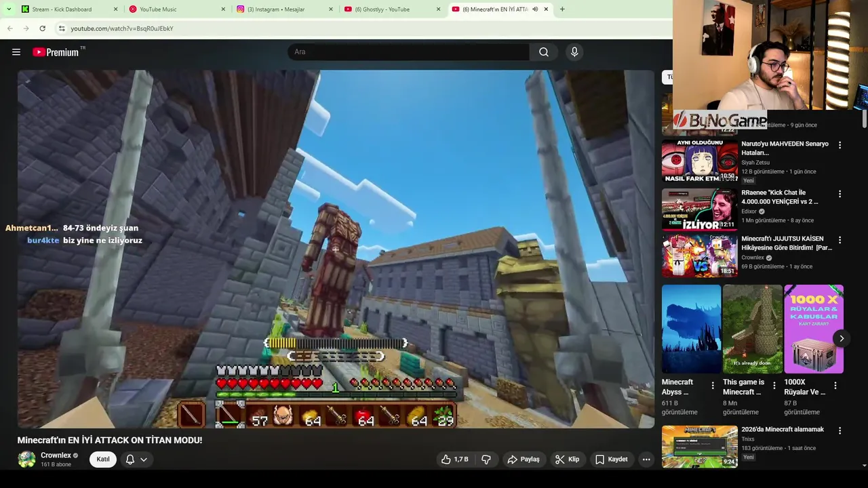Close the Ghostlyy - YouTube tab
This screenshot has height=488, width=868.
click(x=438, y=9)
